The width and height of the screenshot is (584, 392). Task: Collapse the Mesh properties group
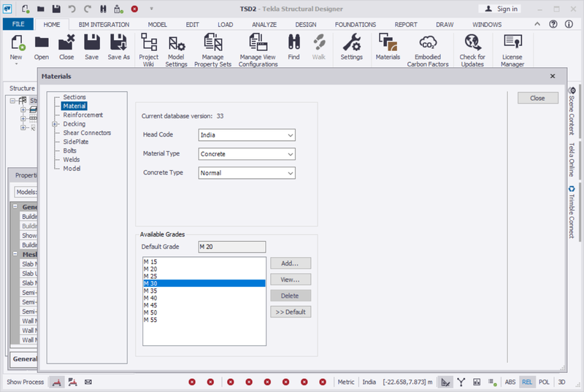coord(15,254)
